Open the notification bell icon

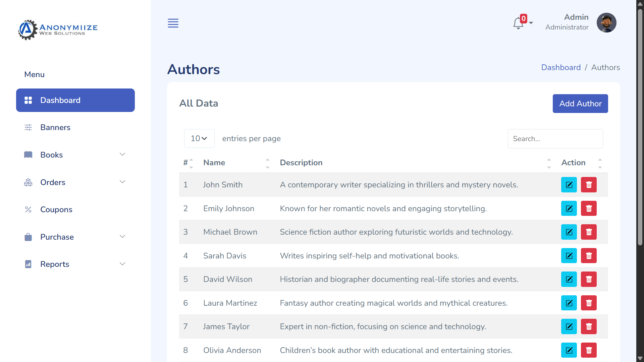518,23
